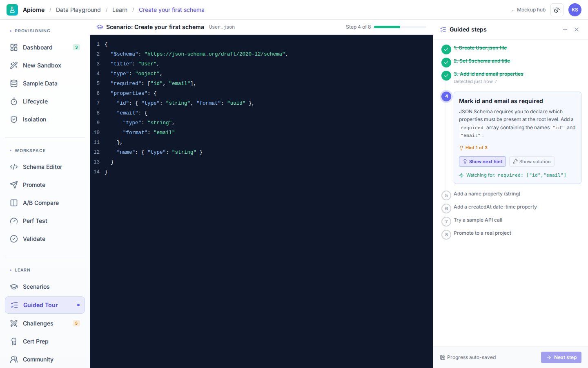Viewport: 588px width, 368px height.
Task: Click the Apiome brand name
Action: coord(34,10)
